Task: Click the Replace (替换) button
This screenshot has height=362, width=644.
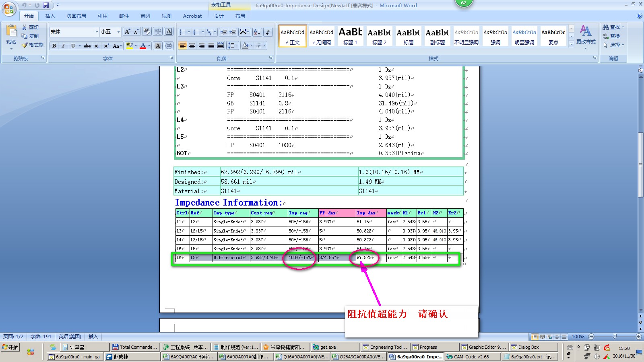Action: pyautogui.click(x=612, y=36)
